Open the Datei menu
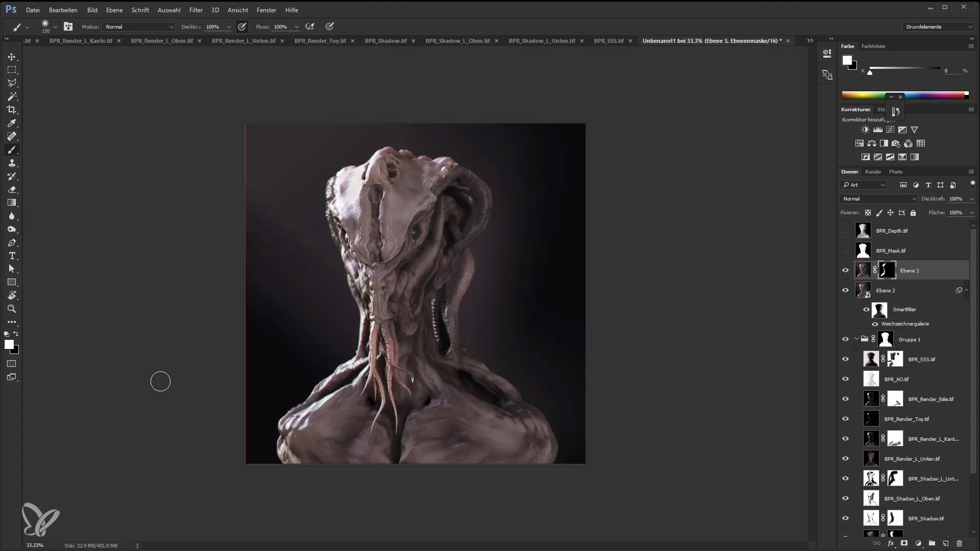This screenshot has height=551, width=980. [x=32, y=9]
